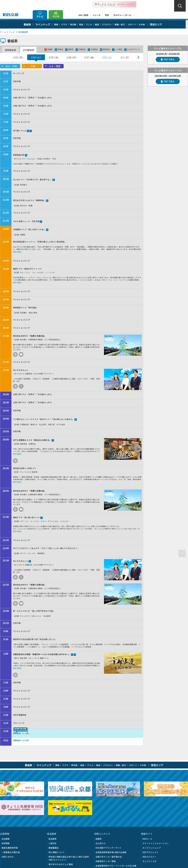
Task: Jump to the 午後 time section
Action: (x=32, y=66)
